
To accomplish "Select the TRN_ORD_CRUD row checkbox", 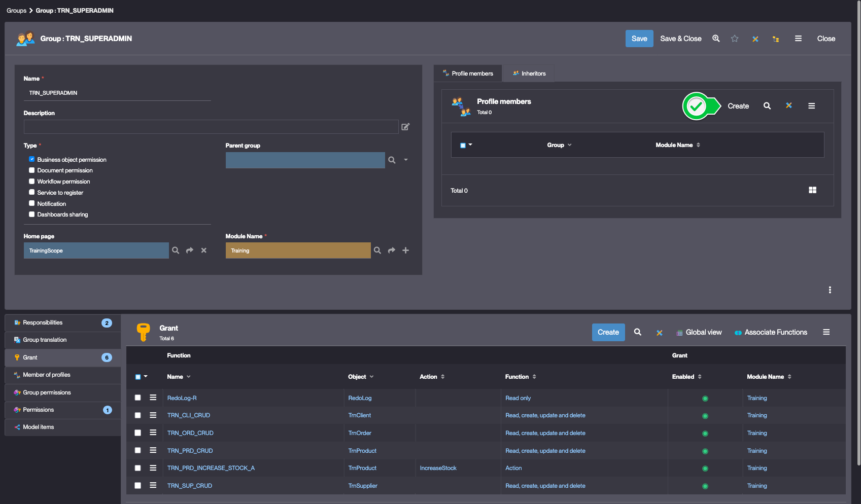I will tap(137, 433).
